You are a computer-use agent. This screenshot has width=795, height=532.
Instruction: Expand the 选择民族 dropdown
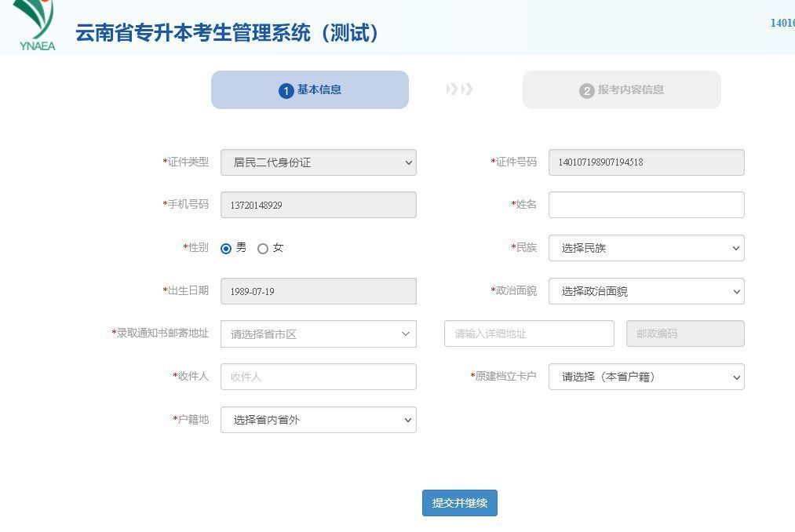(646, 248)
